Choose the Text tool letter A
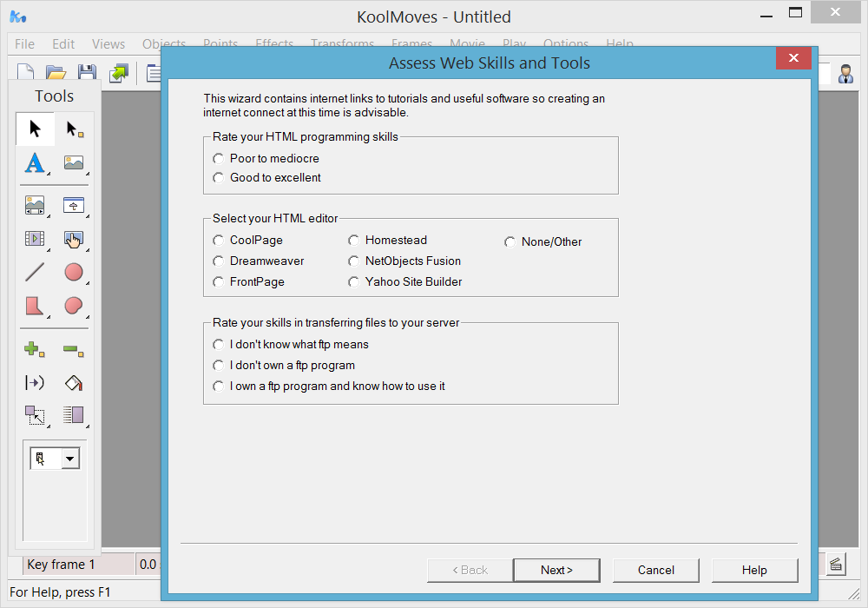 point(35,162)
